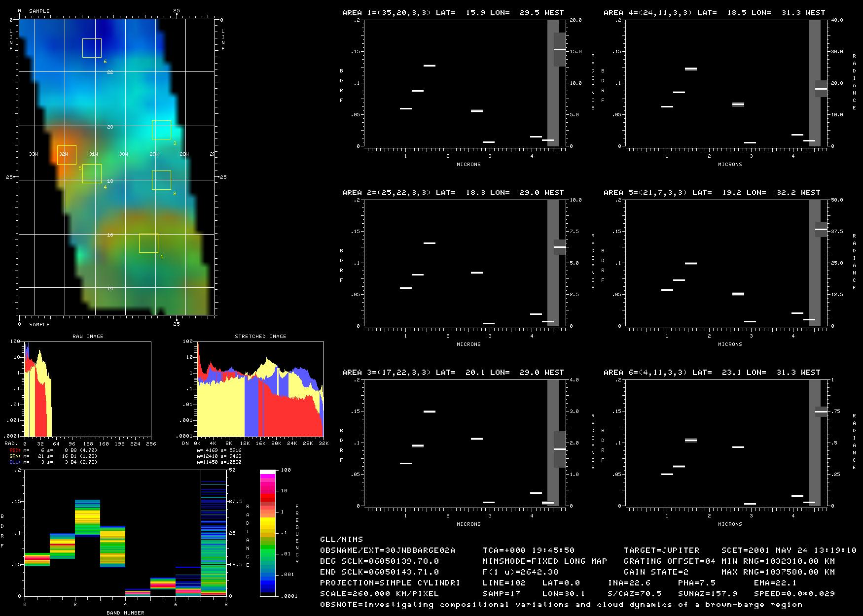Select yellow area box 2 on the map
Image resolution: width=863 pixels, height=616 pixels.
[161, 180]
